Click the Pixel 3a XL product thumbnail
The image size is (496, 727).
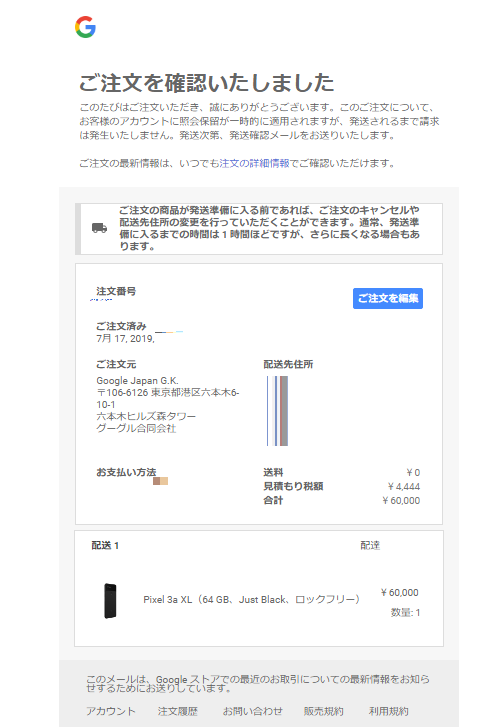(x=110, y=601)
